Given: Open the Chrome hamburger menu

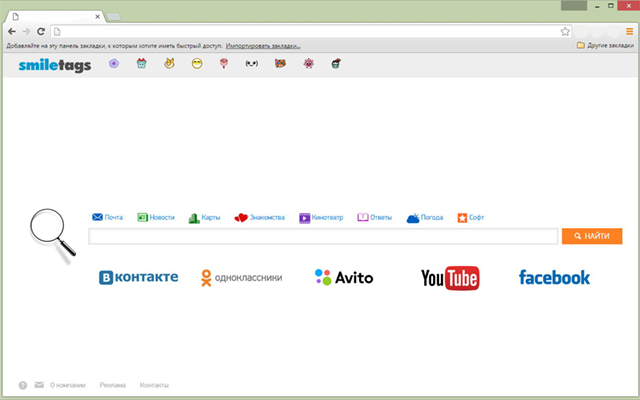Looking at the screenshot, I should (629, 31).
